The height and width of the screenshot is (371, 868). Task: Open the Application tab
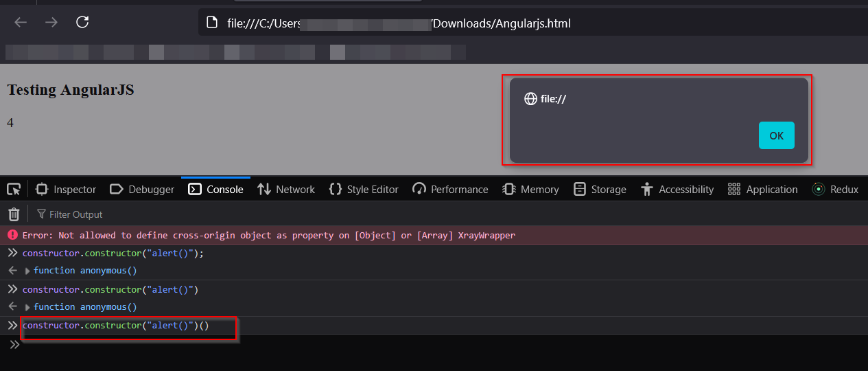click(x=762, y=190)
